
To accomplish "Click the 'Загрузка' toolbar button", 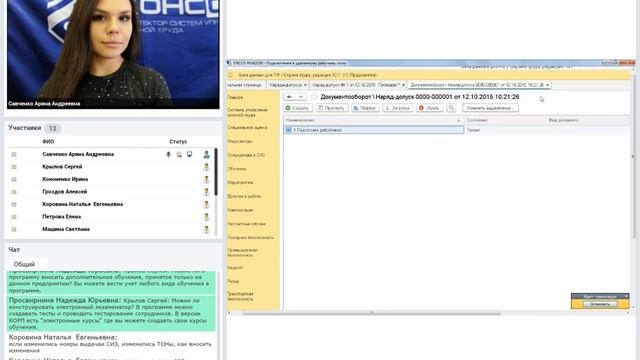I will pos(398,108).
